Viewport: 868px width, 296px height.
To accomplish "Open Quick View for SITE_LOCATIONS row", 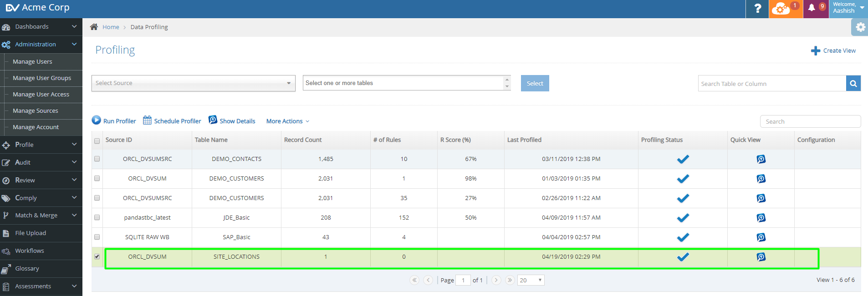I will pyautogui.click(x=761, y=257).
